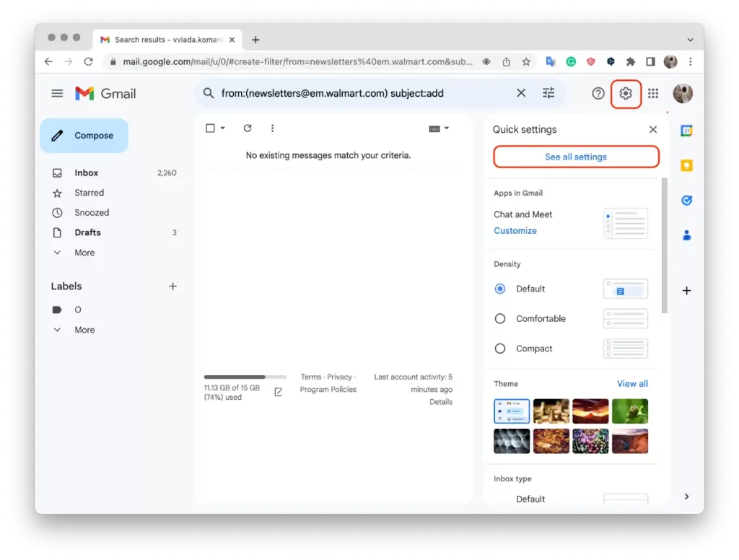The width and height of the screenshot is (739, 560).
Task: Select the chess pieces theme thumbnail
Action: [x=551, y=411]
